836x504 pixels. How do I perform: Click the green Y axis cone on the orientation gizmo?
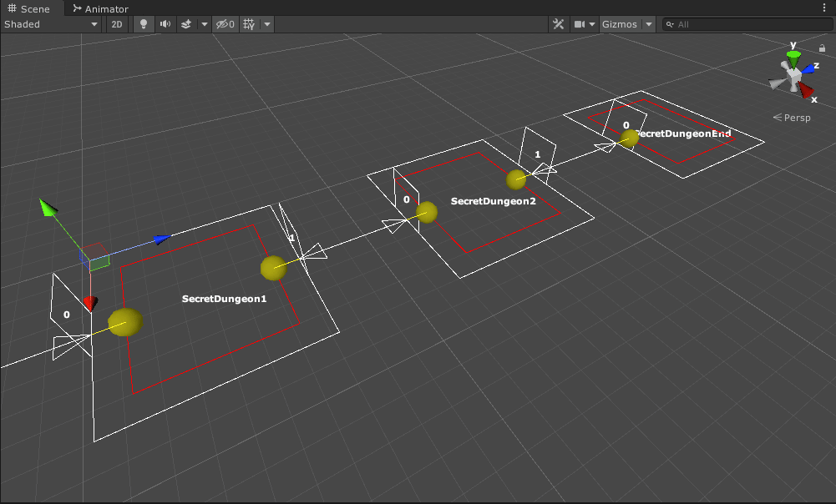793,56
